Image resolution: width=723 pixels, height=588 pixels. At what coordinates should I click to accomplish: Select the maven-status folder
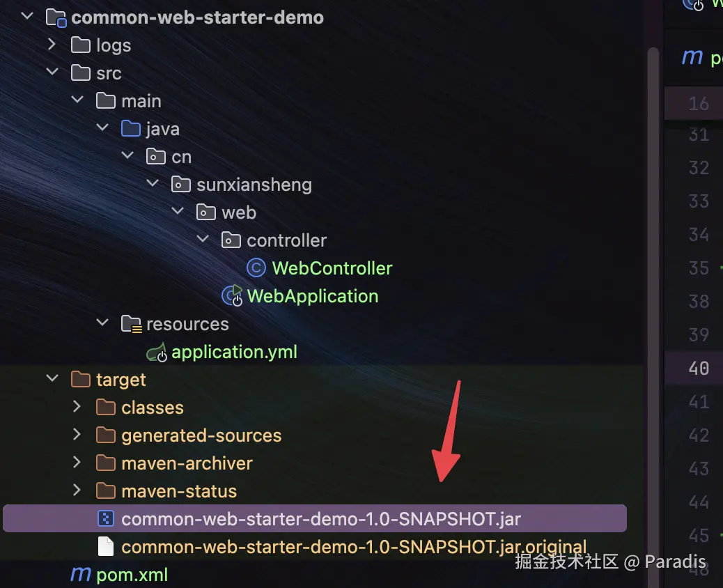[x=179, y=491]
